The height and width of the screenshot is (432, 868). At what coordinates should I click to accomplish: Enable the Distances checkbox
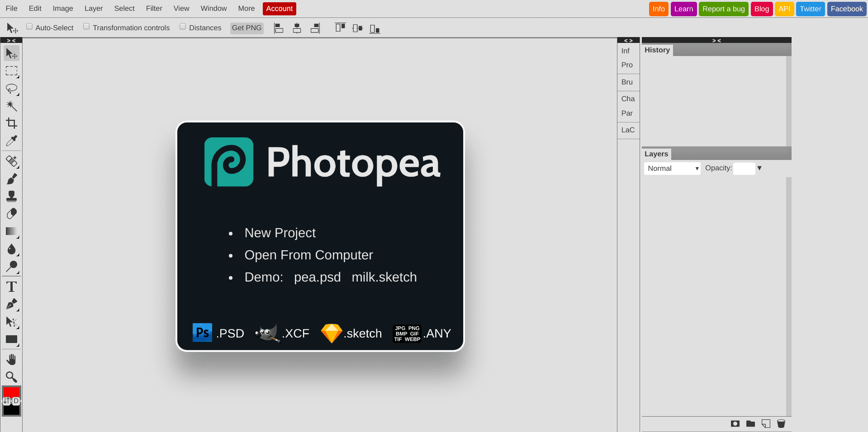pyautogui.click(x=183, y=27)
